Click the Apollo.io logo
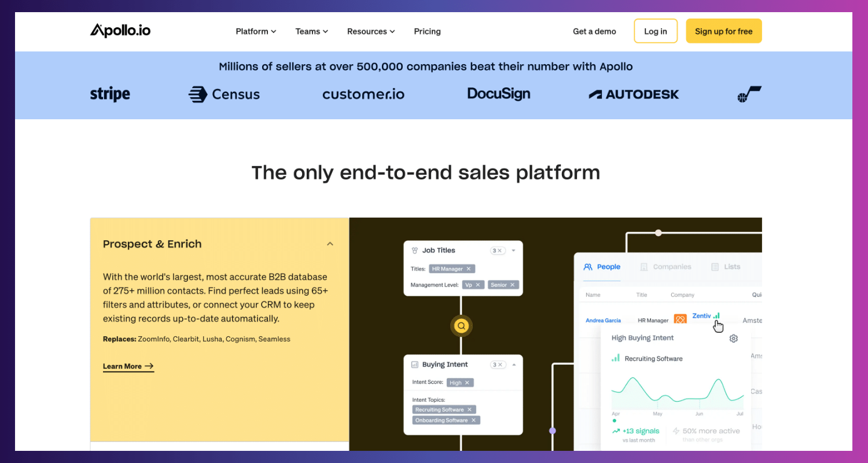The image size is (868, 463). pyautogui.click(x=120, y=31)
